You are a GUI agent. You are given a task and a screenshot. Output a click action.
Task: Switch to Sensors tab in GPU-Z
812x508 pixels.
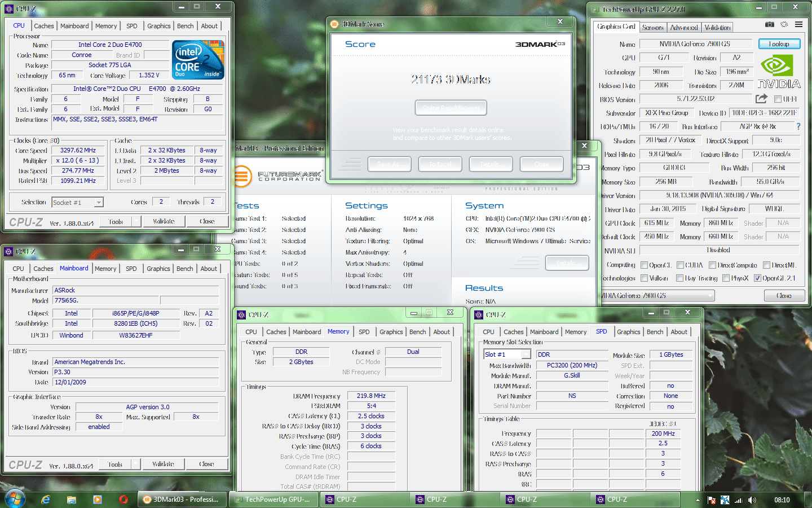point(652,27)
